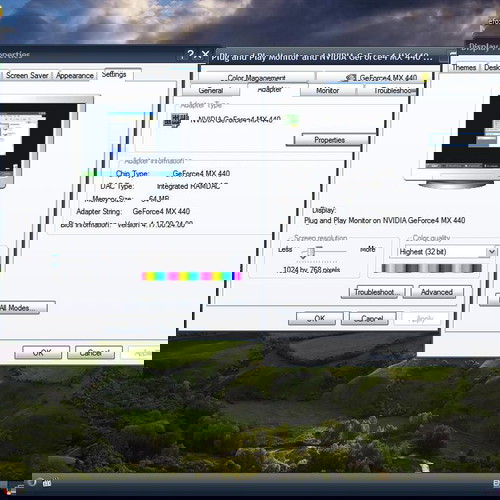Confirm with OK in adapter dialog
Screen dimensions: 500x500
pos(316,319)
